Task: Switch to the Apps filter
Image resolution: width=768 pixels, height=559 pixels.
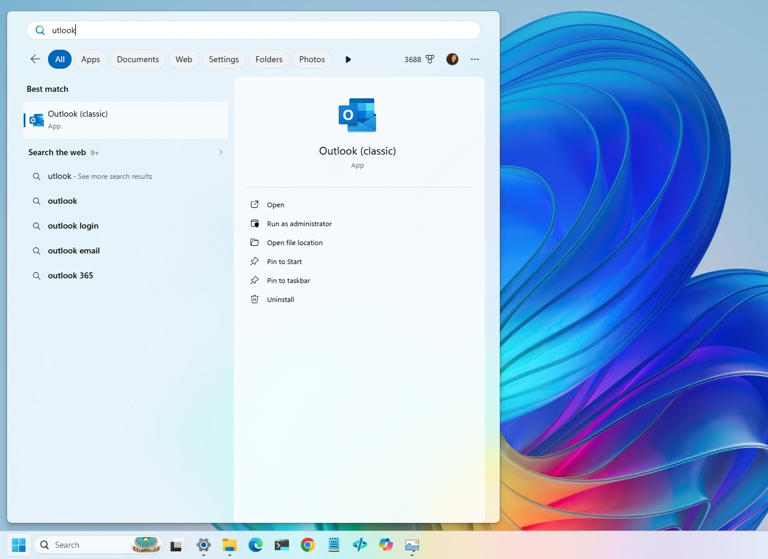Action: (x=91, y=59)
